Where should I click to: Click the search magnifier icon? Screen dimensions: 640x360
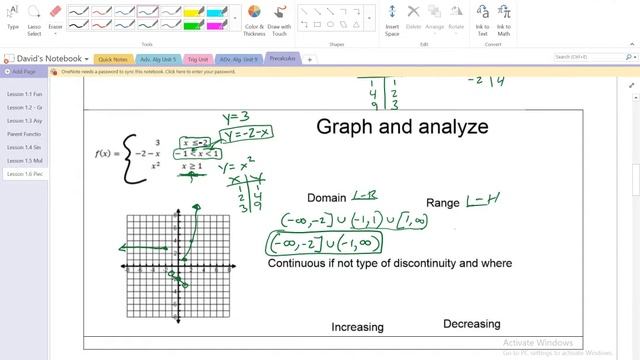pos(629,57)
